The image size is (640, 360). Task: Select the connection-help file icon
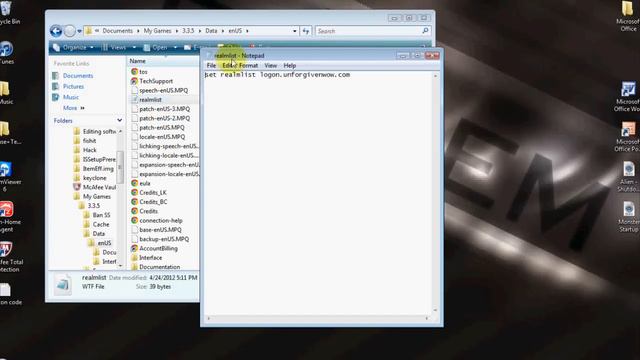[135, 220]
